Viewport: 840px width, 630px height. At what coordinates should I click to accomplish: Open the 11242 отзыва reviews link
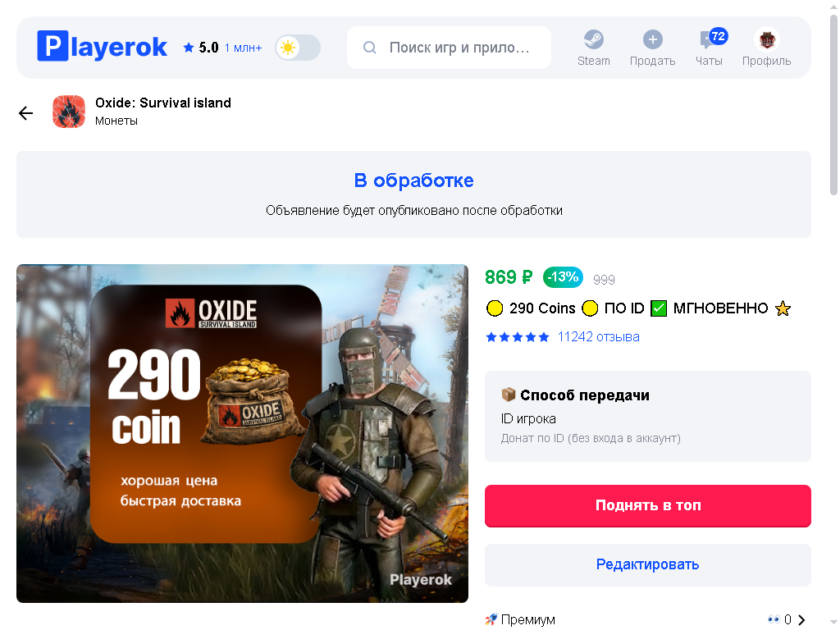598,337
